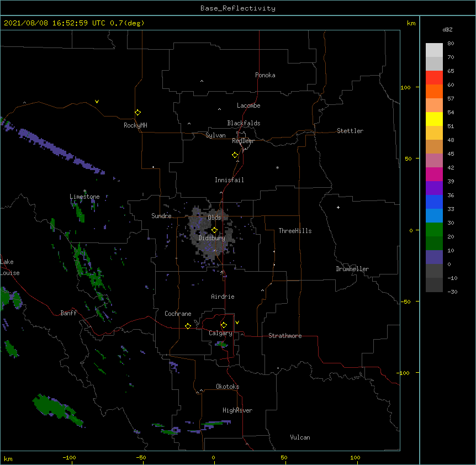Click the magenta 42 dBZ legend color
Screen dimensions: 476x465
tap(434, 174)
